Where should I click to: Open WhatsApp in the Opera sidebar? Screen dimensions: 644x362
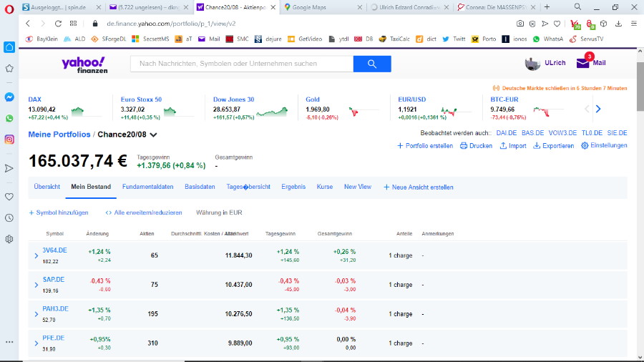(x=9, y=118)
